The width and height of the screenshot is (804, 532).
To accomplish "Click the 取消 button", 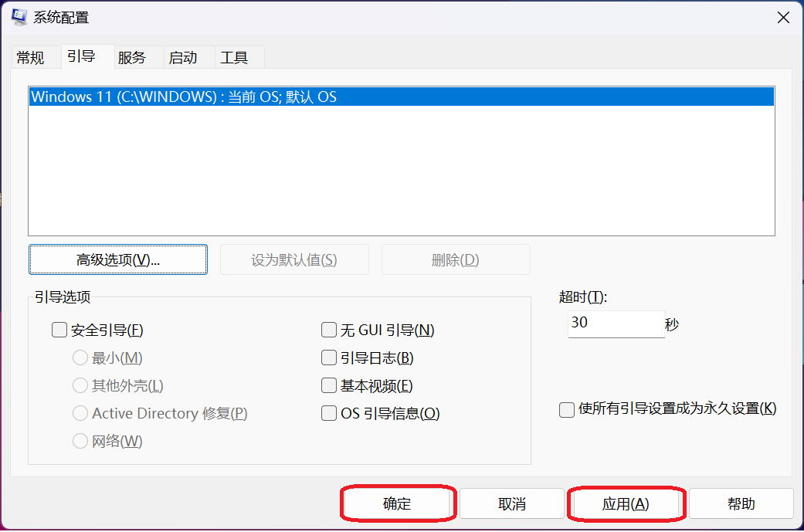I will (x=512, y=503).
